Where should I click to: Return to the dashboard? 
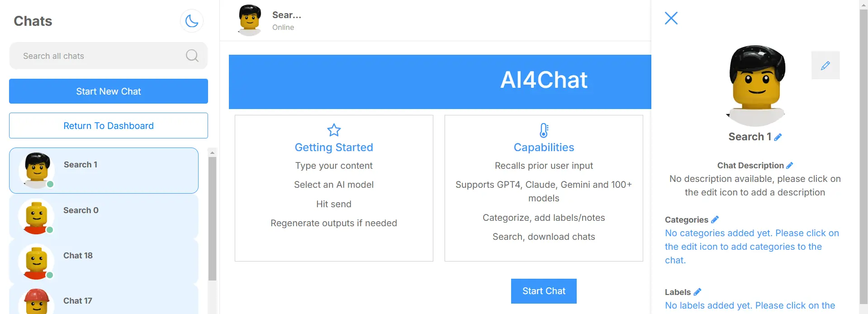click(x=109, y=126)
